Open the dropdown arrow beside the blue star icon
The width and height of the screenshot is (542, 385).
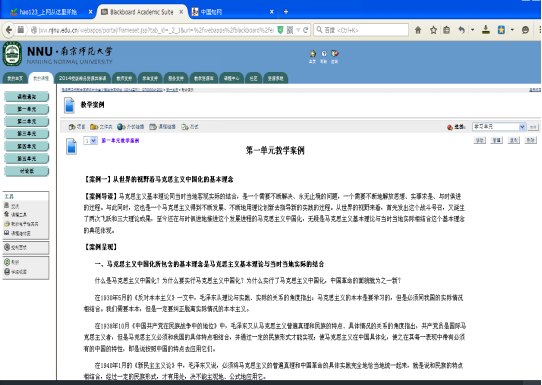click(x=512, y=30)
